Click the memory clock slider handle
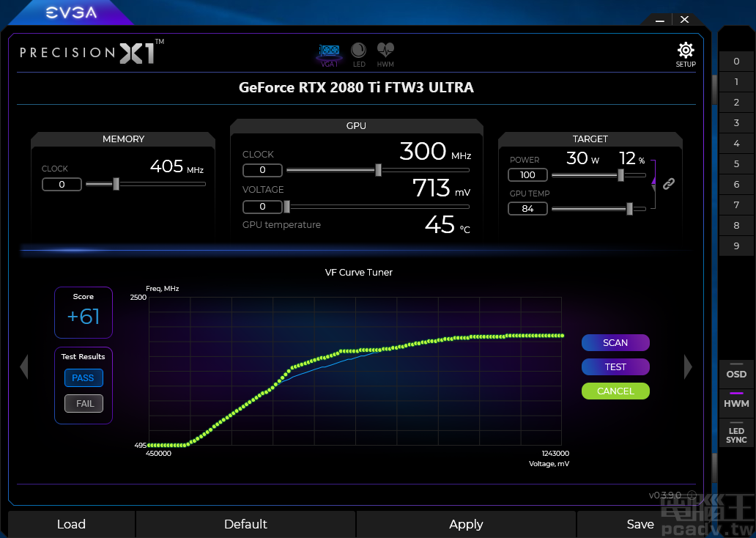Image resolution: width=756 pixels, height=538 pixels. click(116, 184)
